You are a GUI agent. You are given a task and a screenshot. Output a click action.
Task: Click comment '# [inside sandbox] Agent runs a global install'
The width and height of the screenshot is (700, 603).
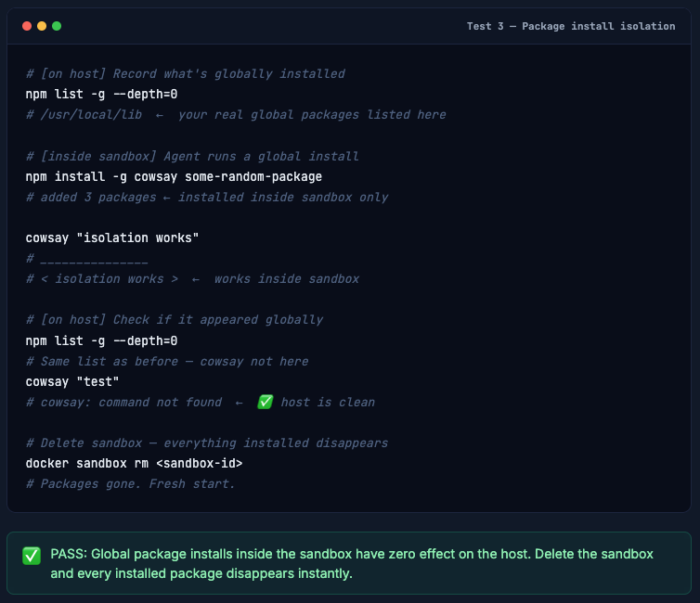[192, 156]
